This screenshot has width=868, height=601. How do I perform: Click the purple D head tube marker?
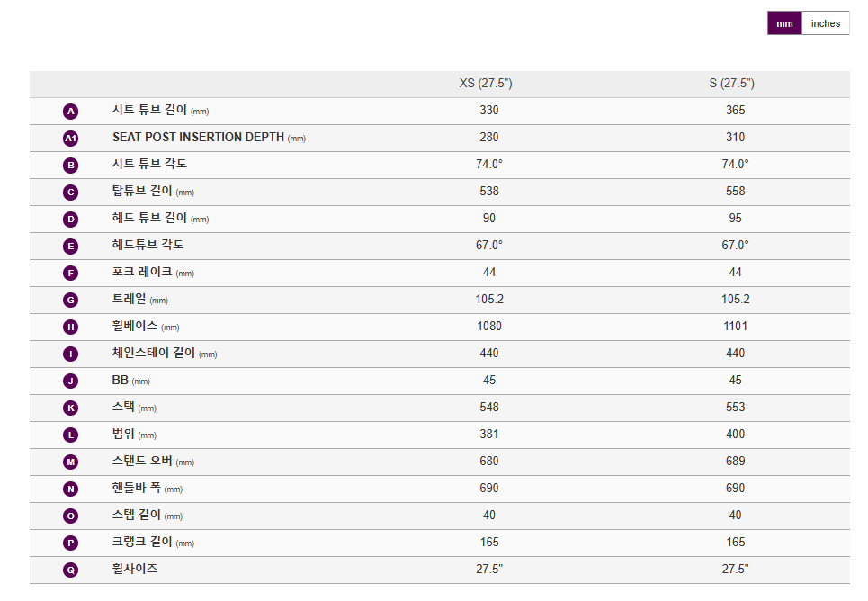(x=70, y=220)
